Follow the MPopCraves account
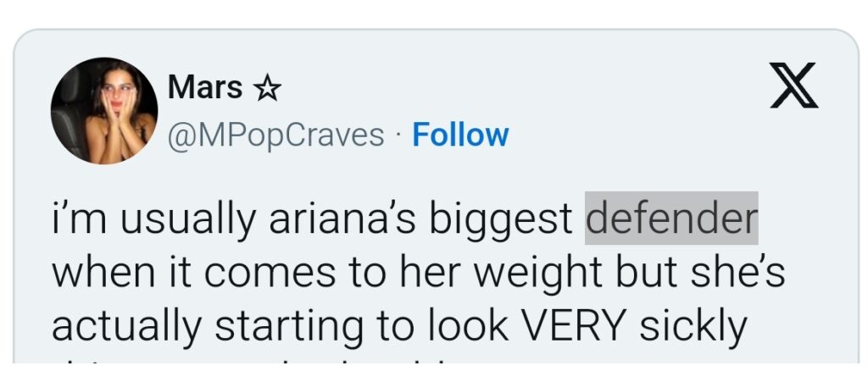 [459, 135]
